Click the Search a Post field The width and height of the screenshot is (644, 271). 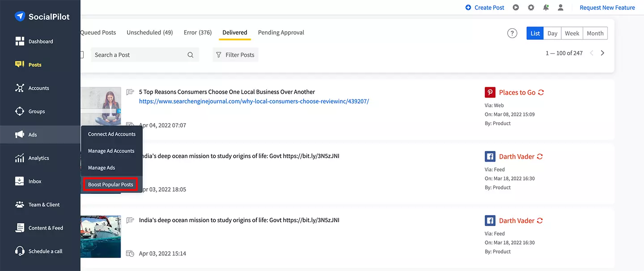click(x=145, y=55)
